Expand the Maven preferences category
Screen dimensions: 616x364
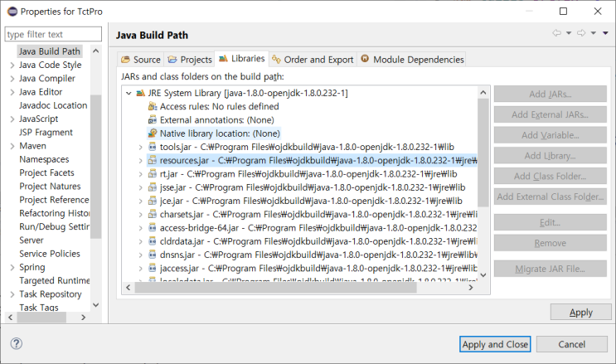point(12,146)
